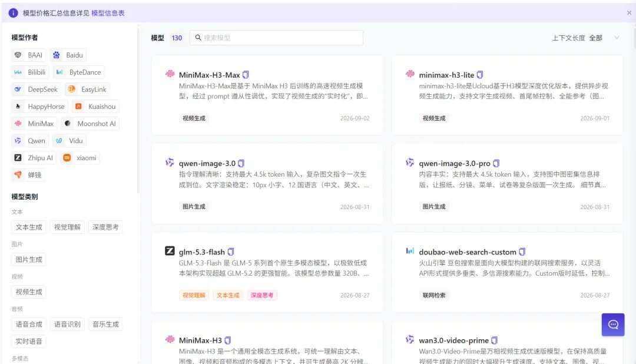Click the MiniMax logo on MiniMax-H3-Max card
Viewport: 636px width, 364px height.
click(170, 74)
